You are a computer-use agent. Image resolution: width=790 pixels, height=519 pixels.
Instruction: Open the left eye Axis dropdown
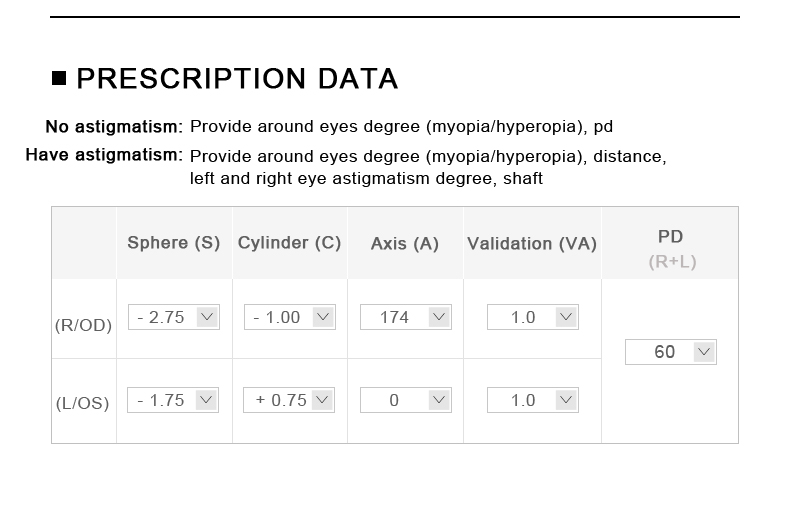pos(405,400)
